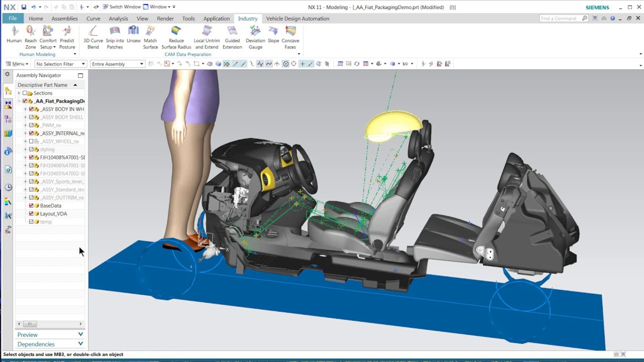644x362 pixels.
Task: Start the 3D Curve Blend command
Action: point(93,38)
